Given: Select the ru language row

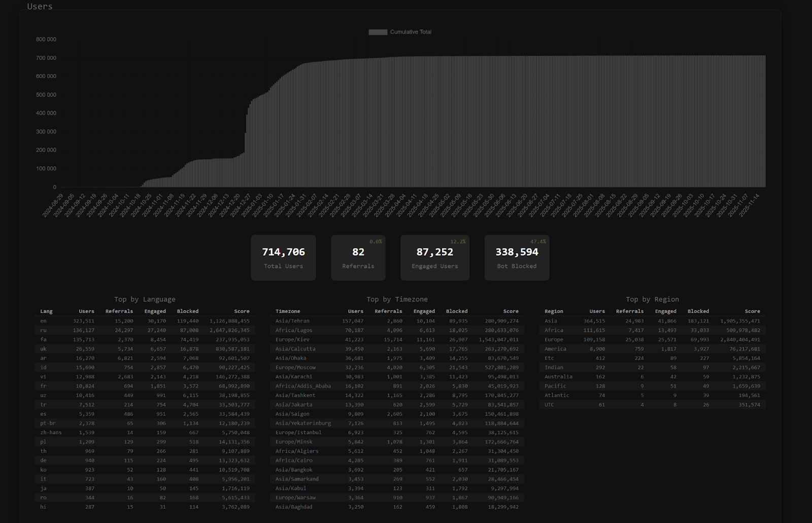Looking at the screenshot, I should tap(44, 330).
